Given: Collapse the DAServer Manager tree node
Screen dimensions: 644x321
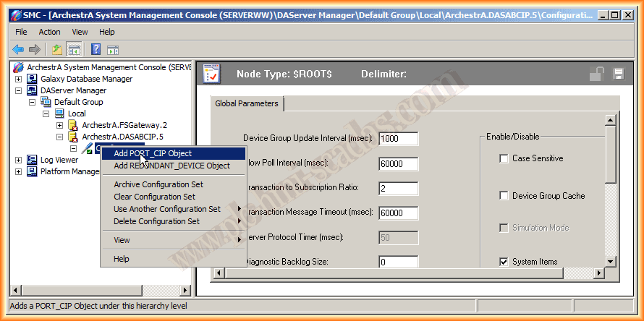Looking at the screenshot, I should point(19,91).
